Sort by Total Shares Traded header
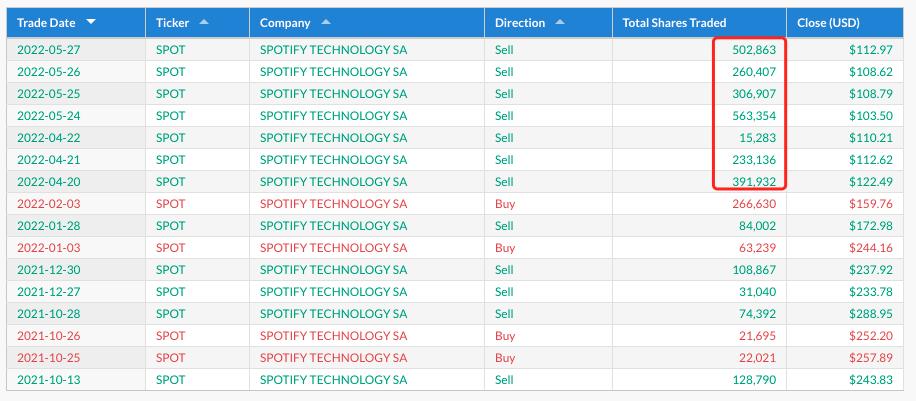 pos(674,22)
